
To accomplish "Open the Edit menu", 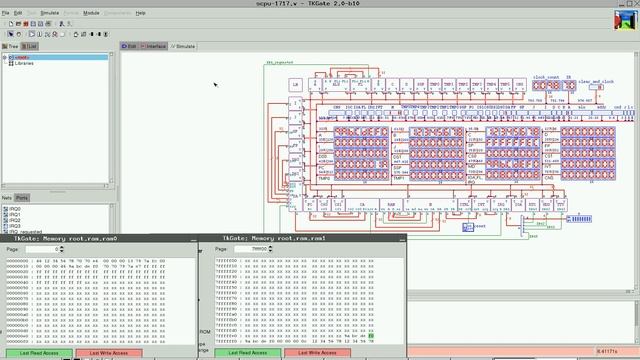I will [x=18, y=13].
